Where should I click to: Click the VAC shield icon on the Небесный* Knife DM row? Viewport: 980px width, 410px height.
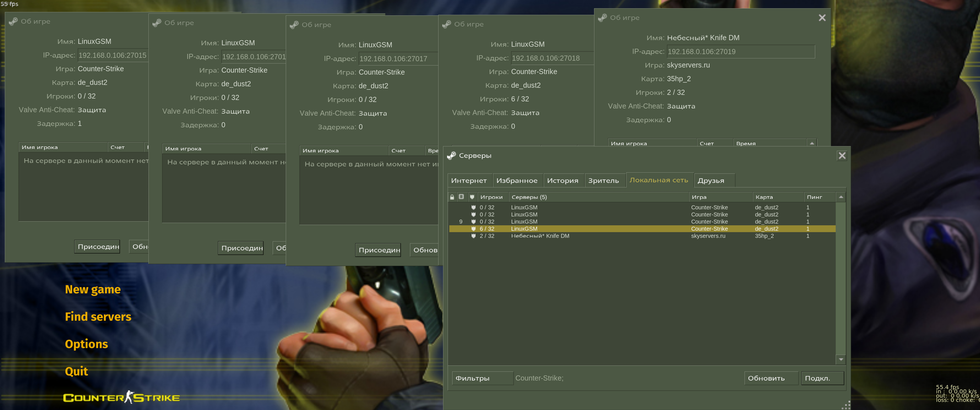(473, 236)
